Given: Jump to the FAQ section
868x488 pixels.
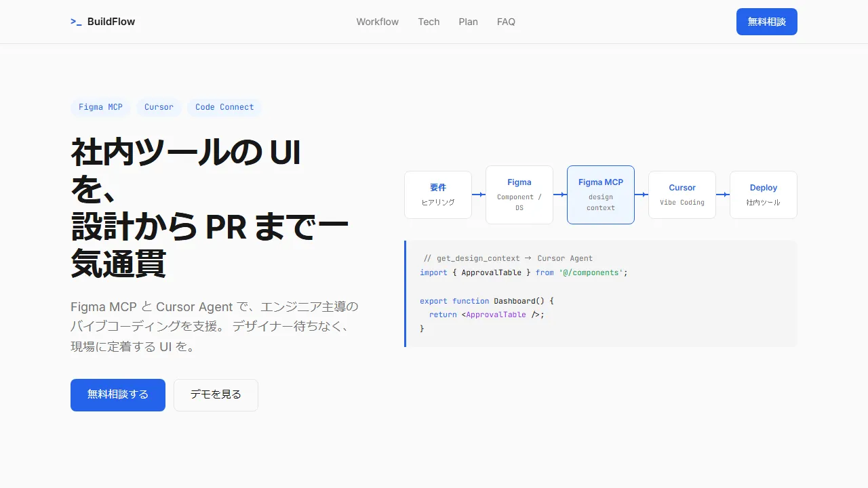Looking at the screenshot, I should tap(506, 22).
